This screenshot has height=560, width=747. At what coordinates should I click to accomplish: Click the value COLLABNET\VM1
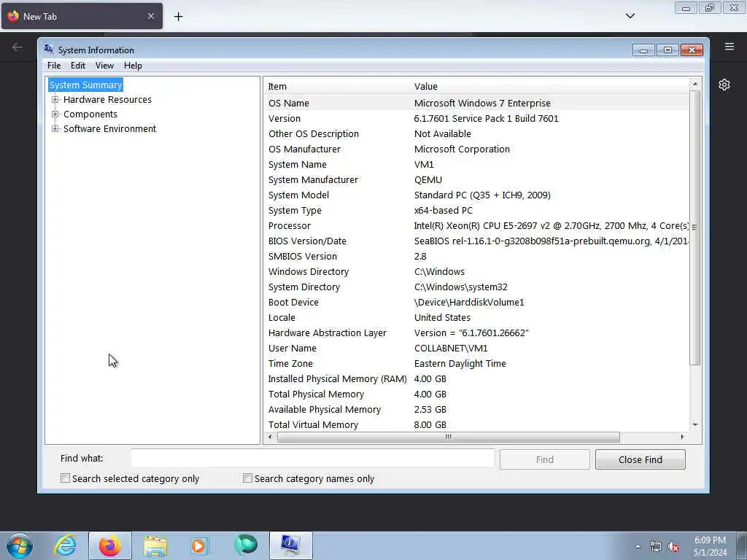[x=451, y=348]
